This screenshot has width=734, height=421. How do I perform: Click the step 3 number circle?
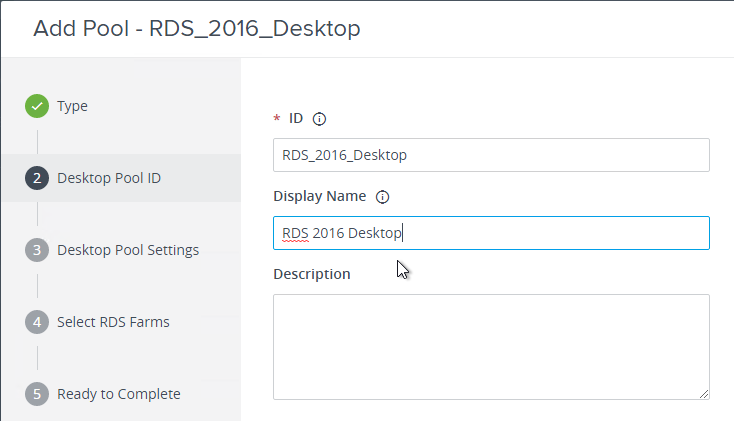37,250
